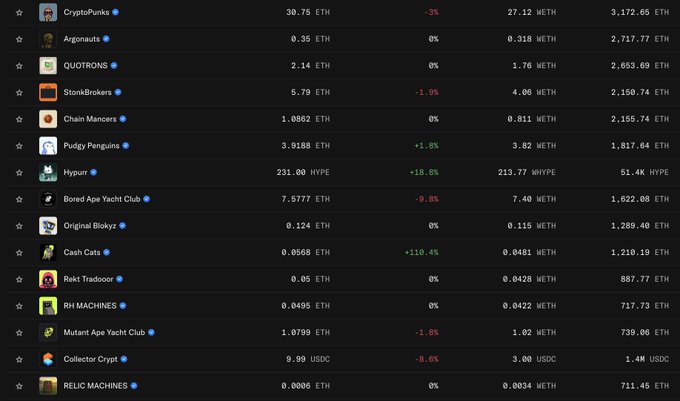Star the Hypurr collection
The image size is (680, 401).
pos(19,173)
